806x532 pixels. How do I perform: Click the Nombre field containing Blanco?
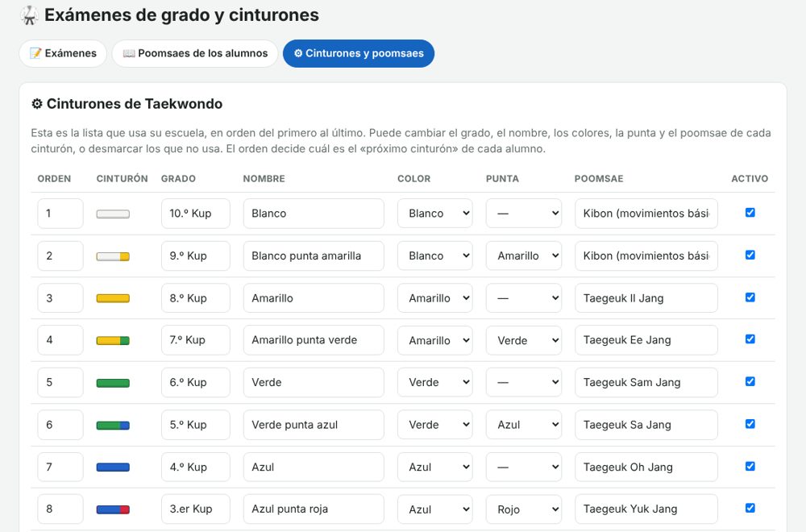314,214
